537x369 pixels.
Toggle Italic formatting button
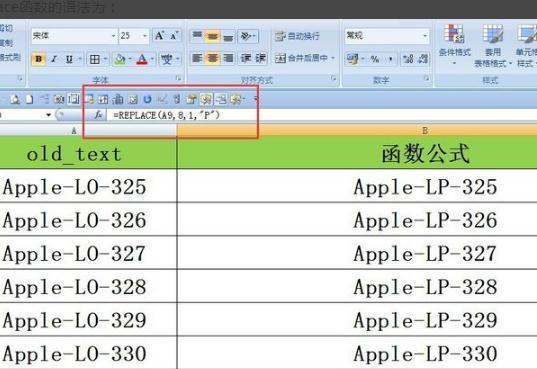54,59
